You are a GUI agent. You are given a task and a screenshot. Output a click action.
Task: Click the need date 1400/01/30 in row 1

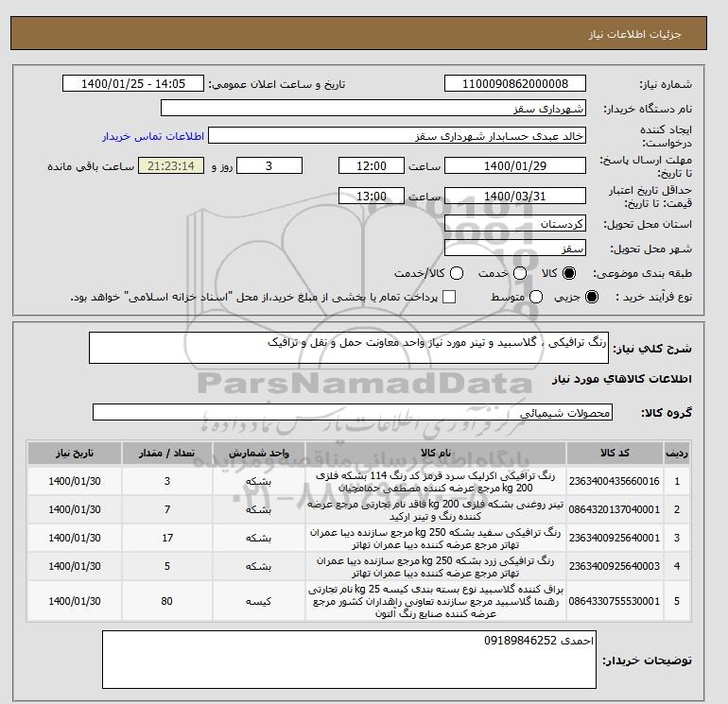pyautogui.click(x=75, y=481)
